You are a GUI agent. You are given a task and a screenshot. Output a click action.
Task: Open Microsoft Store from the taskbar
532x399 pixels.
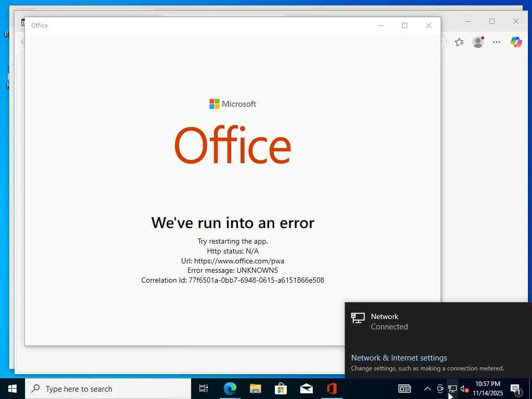(x=281, y=389)
